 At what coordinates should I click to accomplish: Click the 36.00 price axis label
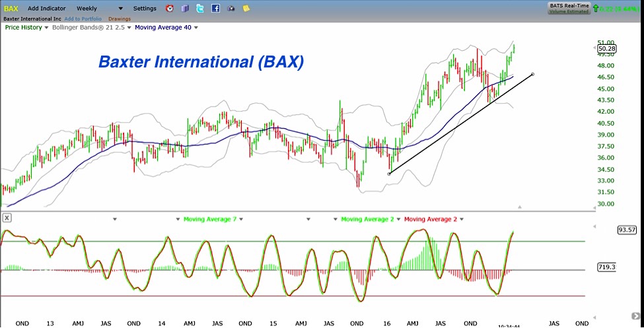point(606,158)
